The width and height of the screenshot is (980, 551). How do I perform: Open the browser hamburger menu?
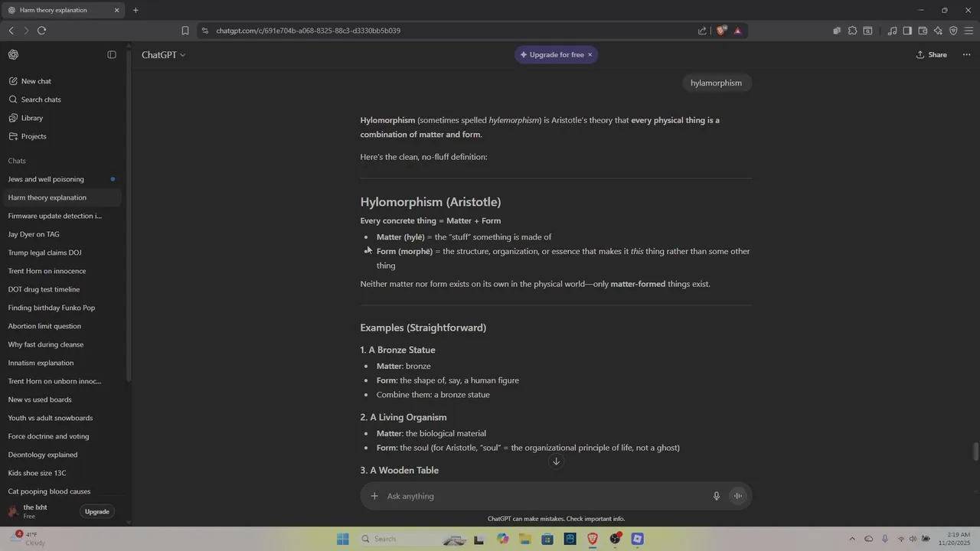click(x=969, y=31)
